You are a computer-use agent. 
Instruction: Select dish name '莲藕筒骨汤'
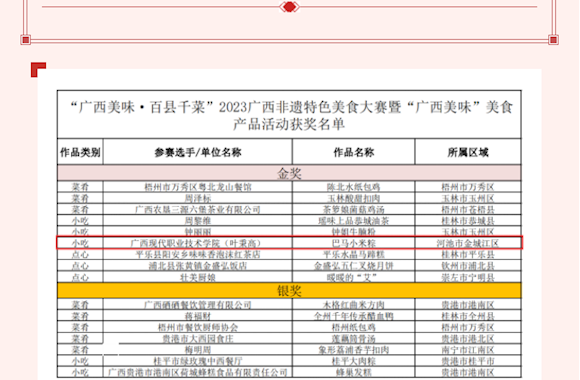(x=354, y=339)
